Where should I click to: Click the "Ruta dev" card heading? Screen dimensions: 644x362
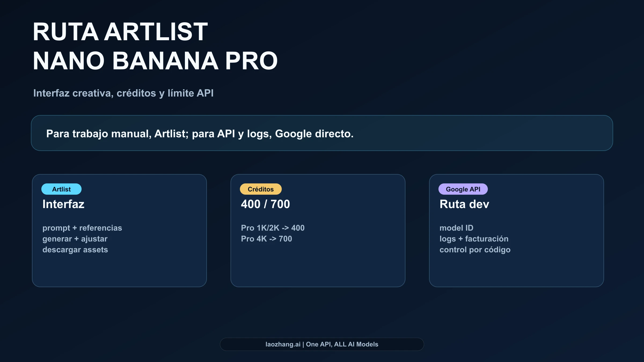[x=464, y=204]
